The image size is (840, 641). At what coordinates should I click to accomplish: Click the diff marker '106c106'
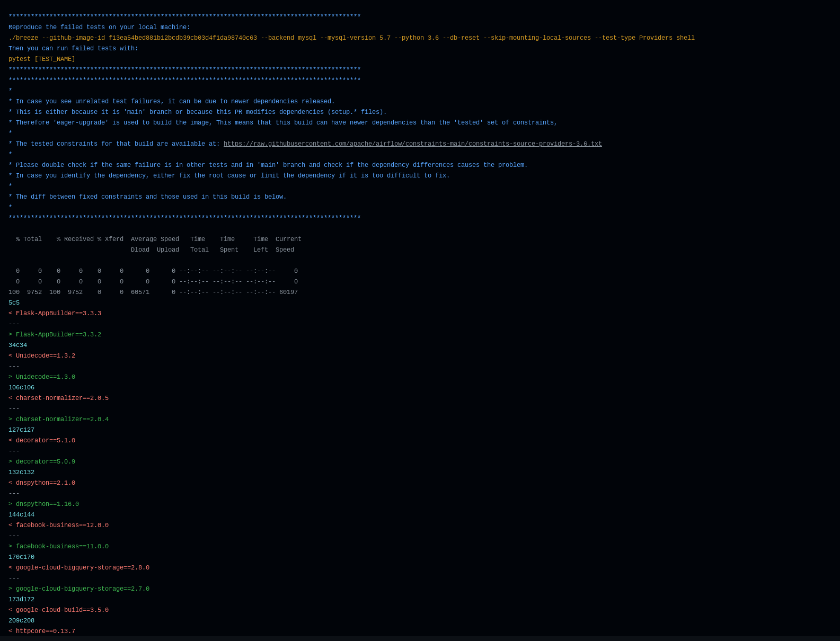tap(21, 388)
